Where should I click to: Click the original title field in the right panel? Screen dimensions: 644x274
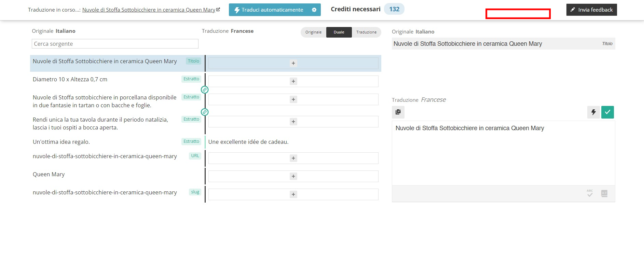(x=503, y=44)
